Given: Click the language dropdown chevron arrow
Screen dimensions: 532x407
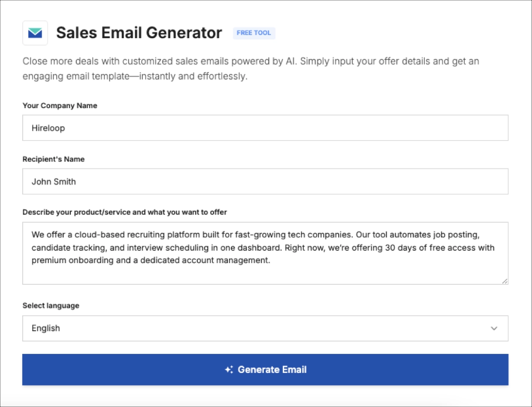Looking at the screenshot, I should click(494, 328).
